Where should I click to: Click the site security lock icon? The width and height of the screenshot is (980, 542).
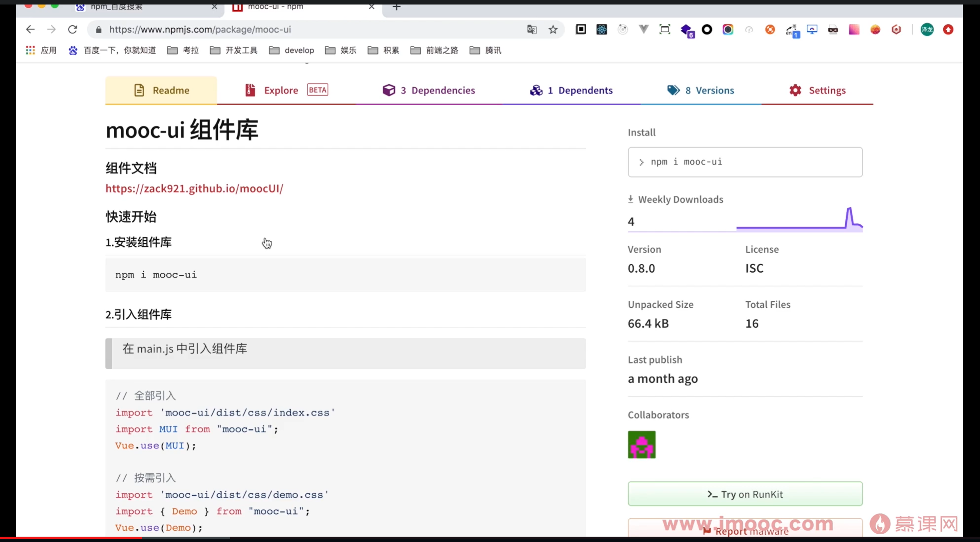pyautogui.click(x=98, y=30)
